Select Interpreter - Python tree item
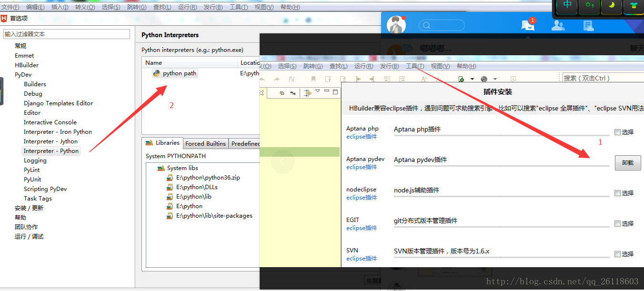 51,151
